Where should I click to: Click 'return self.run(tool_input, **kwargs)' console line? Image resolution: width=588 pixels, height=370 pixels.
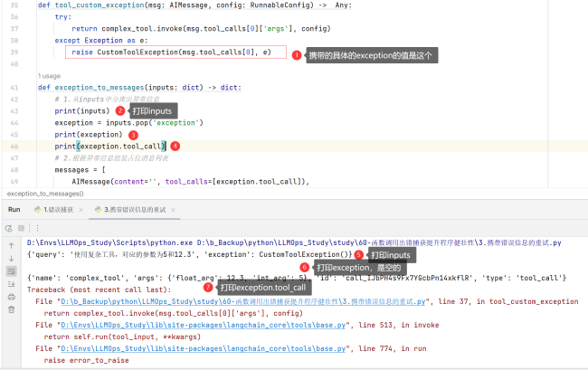point(122,337)
